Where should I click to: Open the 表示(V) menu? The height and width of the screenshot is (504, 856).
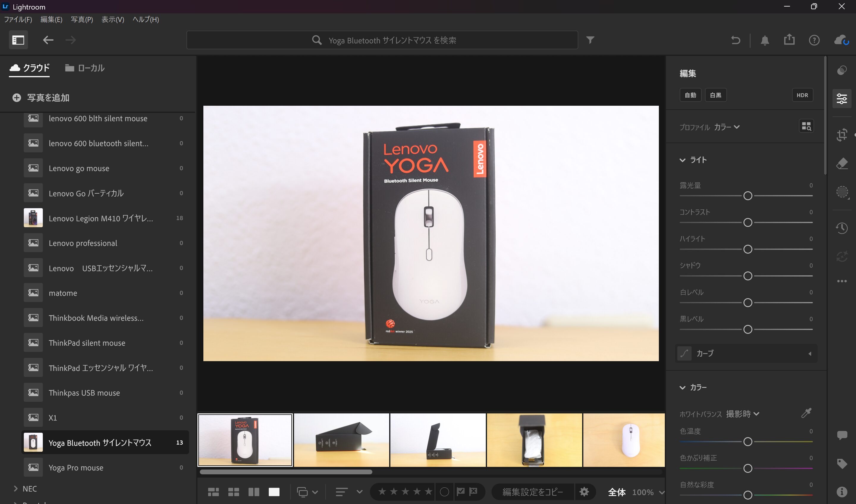(112, 20)
